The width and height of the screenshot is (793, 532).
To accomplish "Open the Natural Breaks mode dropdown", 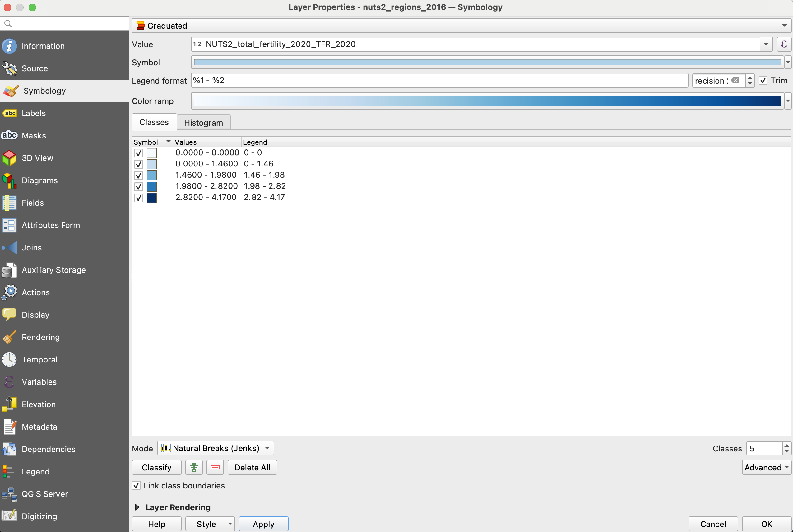I will click(x=216, y=448).
